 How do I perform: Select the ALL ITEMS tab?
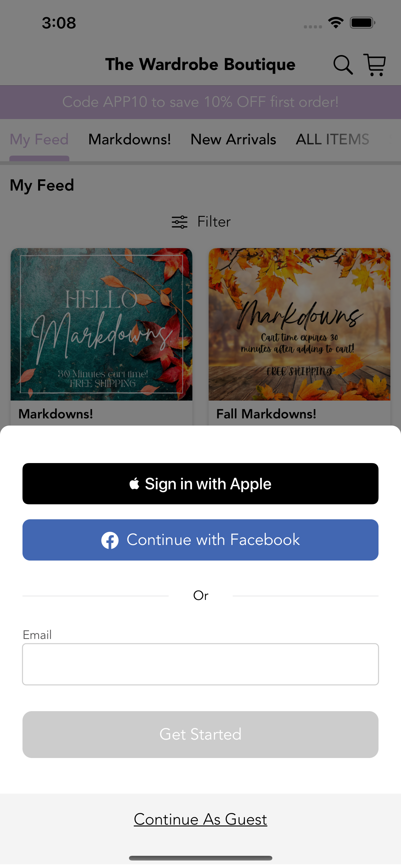pyautogui.click(x=332, y=139)
